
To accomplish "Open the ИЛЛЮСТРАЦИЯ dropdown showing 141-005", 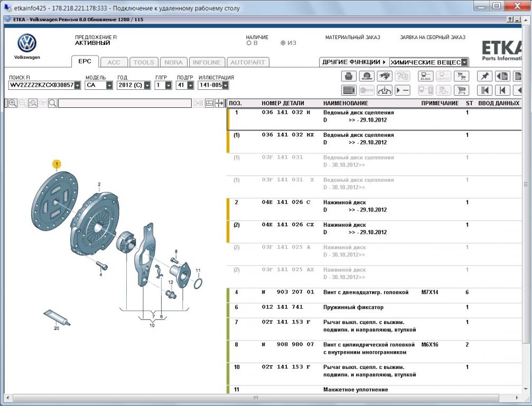I will coord(225,85).
